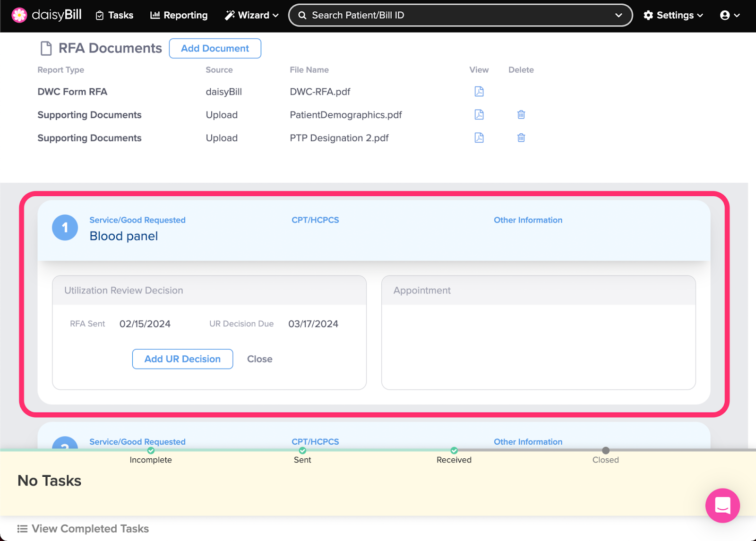Open PatientDemographics.pdf view icon
Viewport: 756px width, 541px height.
click(479, 115)
